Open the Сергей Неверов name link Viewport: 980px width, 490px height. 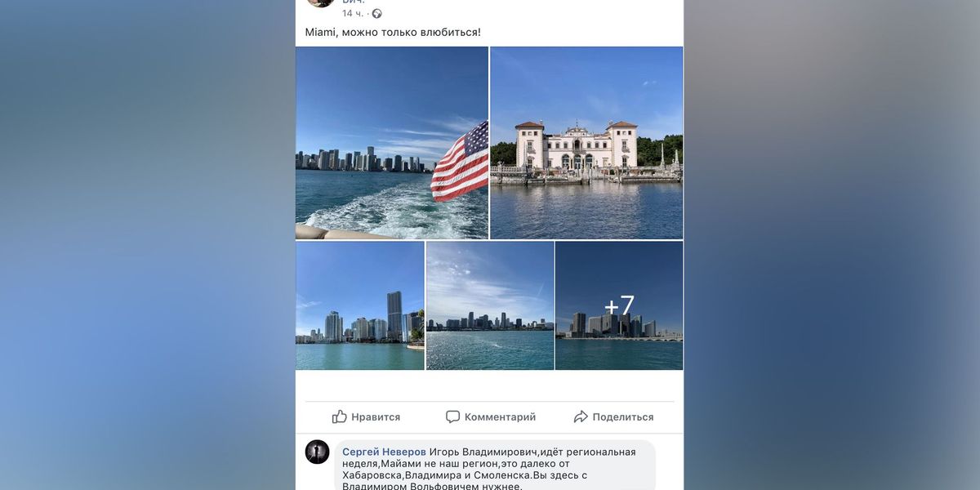coord(384,452)
